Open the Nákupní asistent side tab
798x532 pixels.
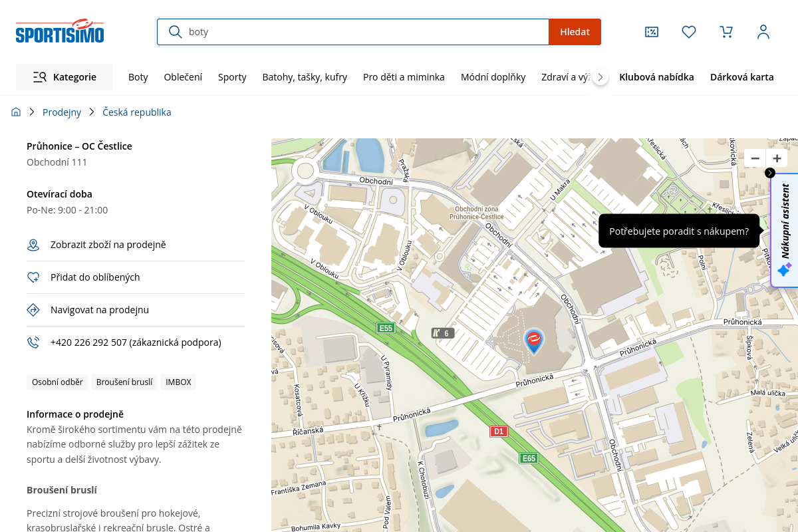(x=785, y=230)
